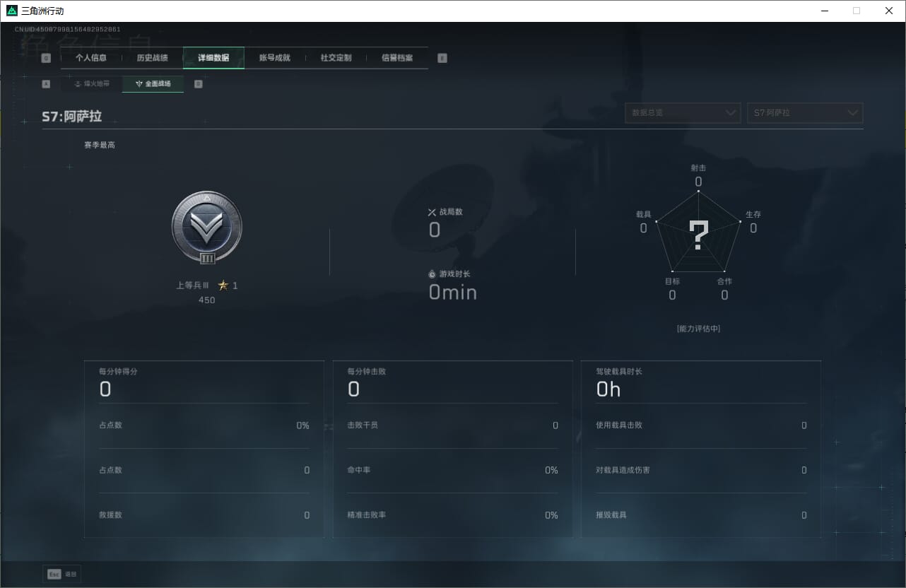
Task: Click the 生存 radar axis label
Action: tap(753, 214)
